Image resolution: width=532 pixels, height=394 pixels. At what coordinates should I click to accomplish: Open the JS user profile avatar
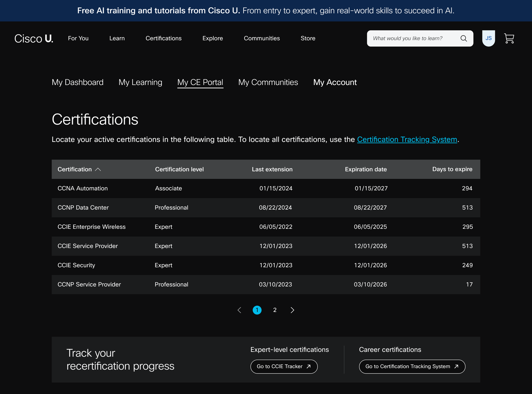488,38
